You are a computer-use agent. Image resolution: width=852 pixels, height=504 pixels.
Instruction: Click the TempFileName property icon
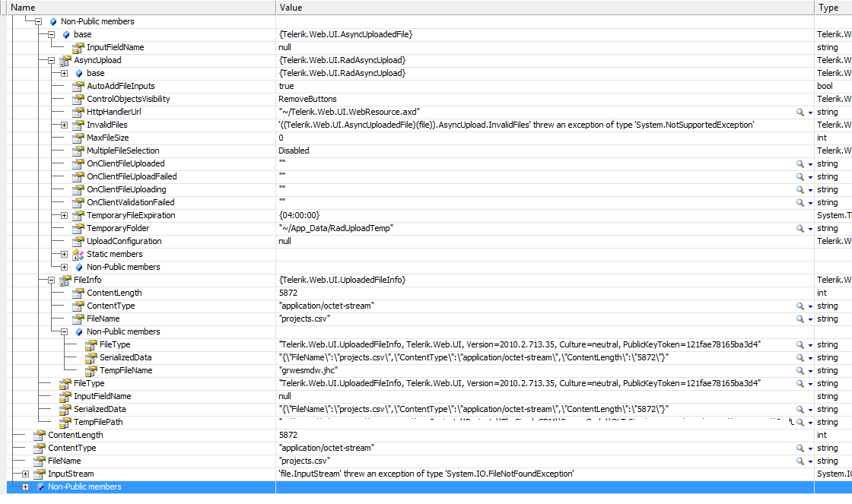pyautogui.click(x=91, y=370)
